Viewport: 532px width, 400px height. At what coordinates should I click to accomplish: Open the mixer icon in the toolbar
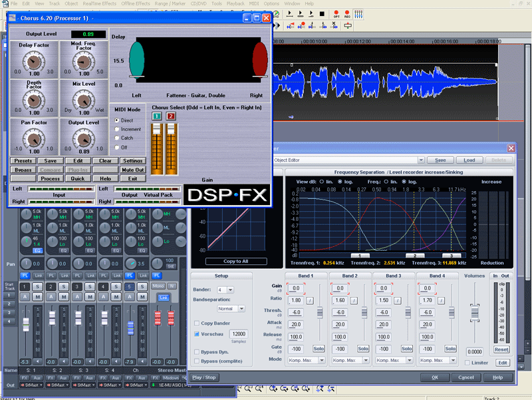[x=358, y=13]
